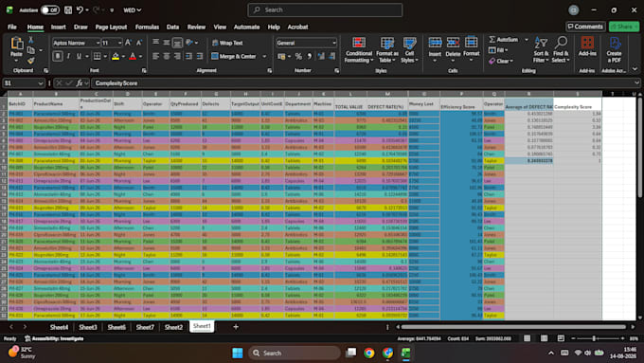Apply Percent Style format

pyautogui.click(x=298, y=56)
